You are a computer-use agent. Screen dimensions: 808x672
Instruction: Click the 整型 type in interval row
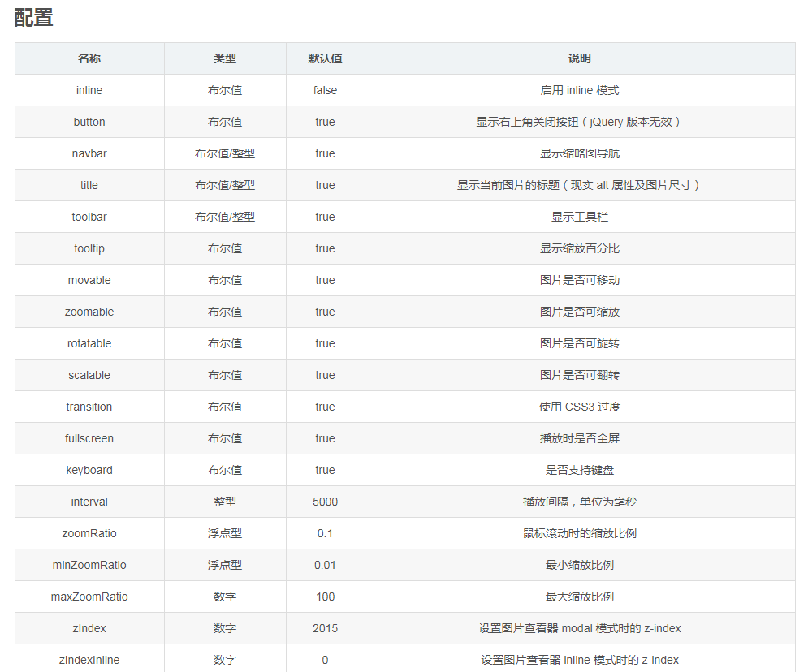[x=225, y=502]
